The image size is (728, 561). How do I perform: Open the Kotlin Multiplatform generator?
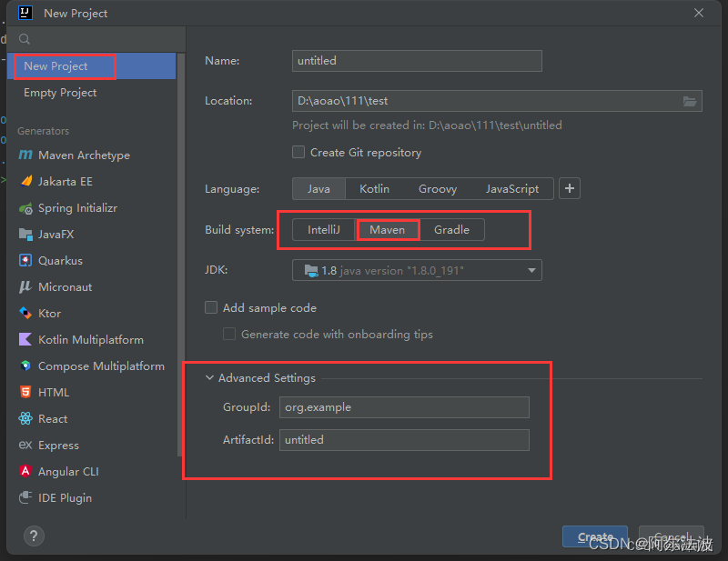coord(92,340)
